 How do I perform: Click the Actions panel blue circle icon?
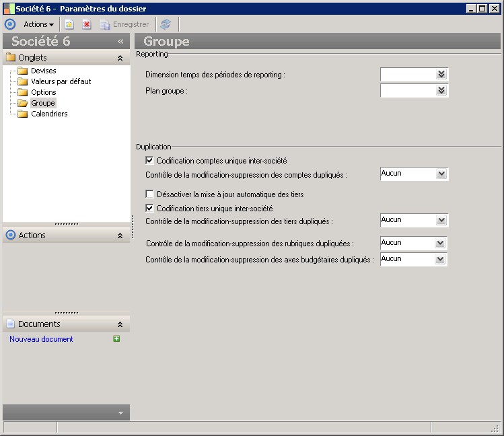11,235
